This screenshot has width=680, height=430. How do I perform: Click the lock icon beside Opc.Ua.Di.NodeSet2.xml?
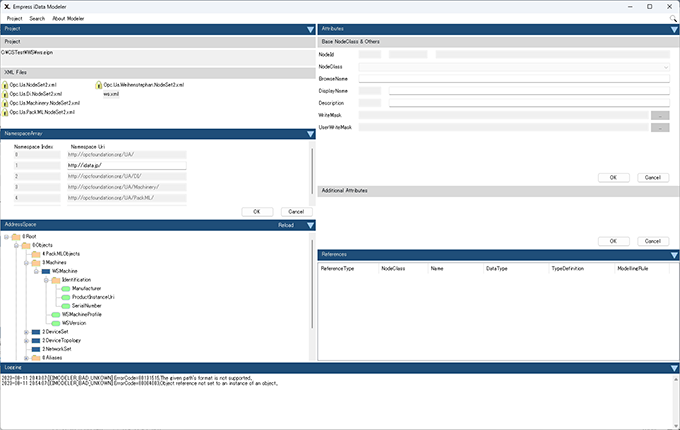pos(5,94)
